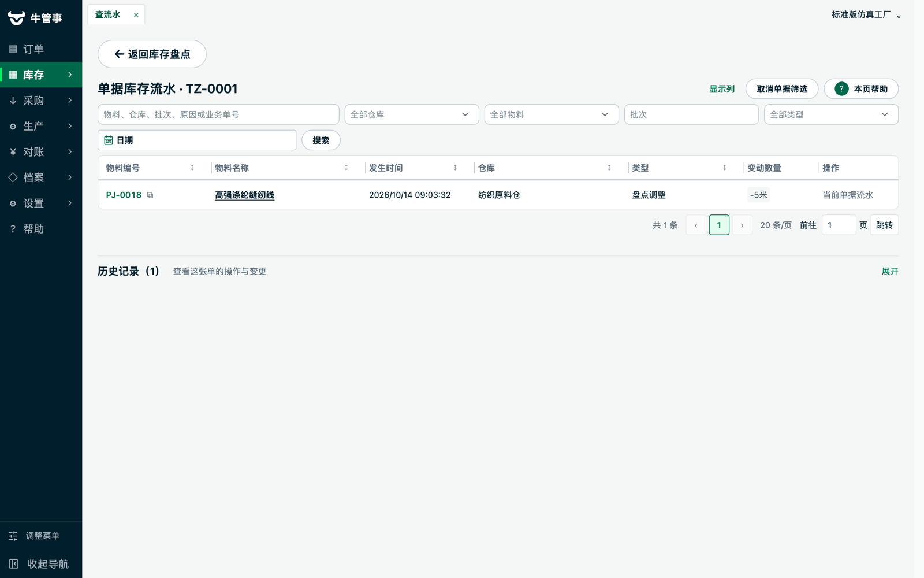
Task: Open the 订单 sidebar menu
Action: (x=41, y=49)
